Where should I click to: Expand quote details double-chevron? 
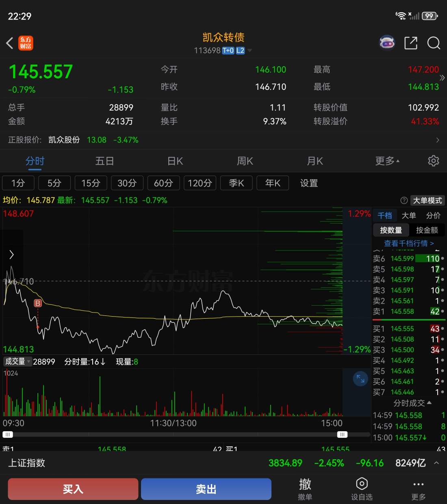pyautogui.click(x=442, y=78)
